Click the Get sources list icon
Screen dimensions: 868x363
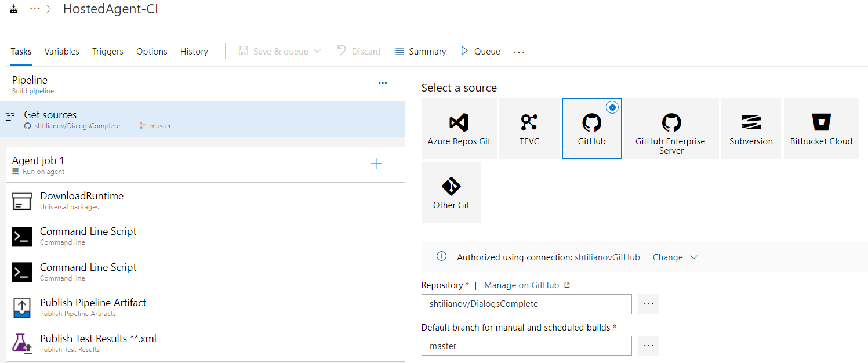coord(10,117)
